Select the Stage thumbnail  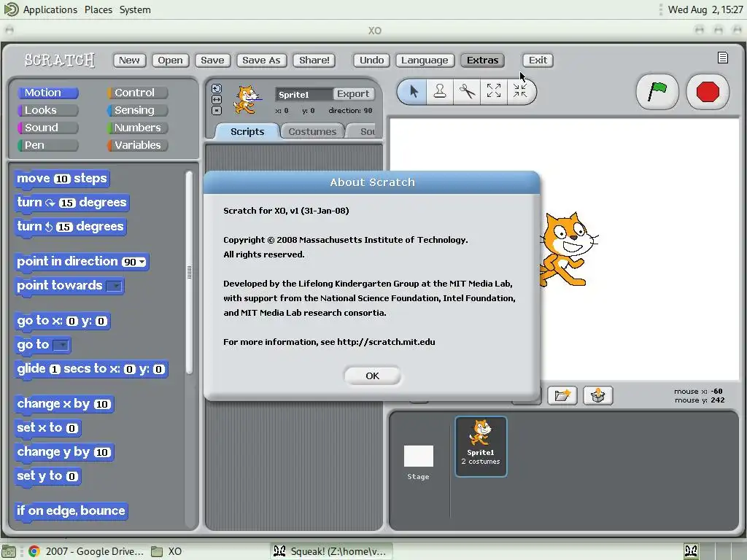pyautogui.click(x=418, y=462)
